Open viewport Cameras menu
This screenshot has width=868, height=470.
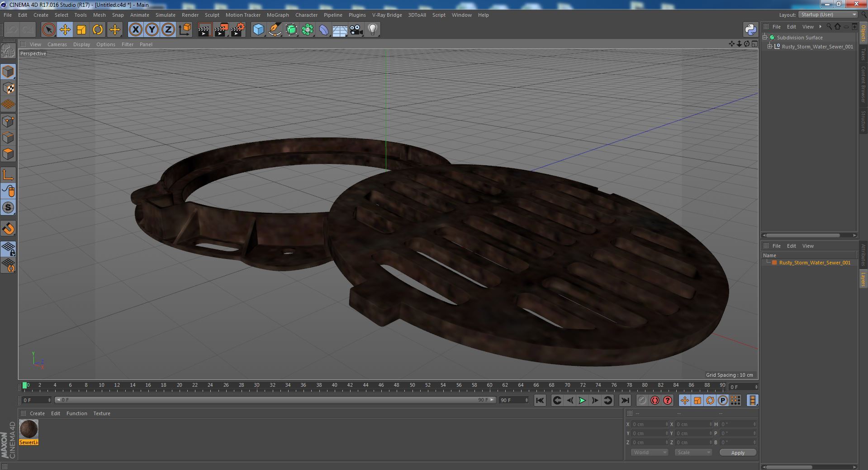point(57,44)
